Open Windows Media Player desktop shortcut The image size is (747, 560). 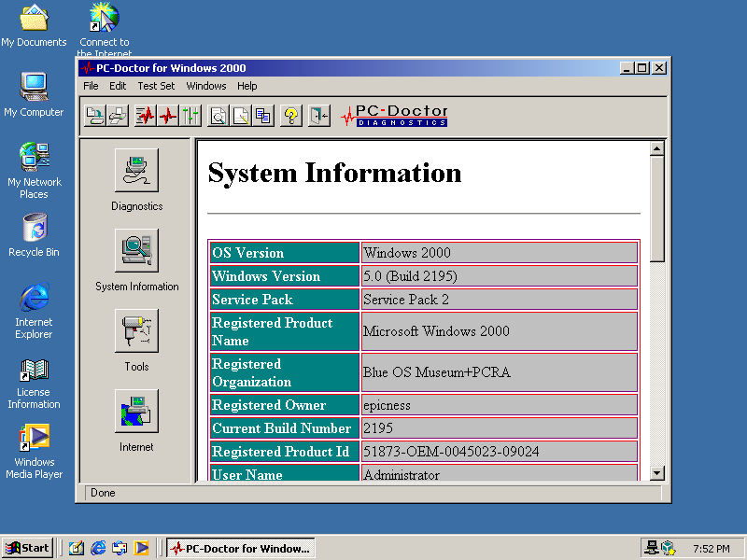35,438
